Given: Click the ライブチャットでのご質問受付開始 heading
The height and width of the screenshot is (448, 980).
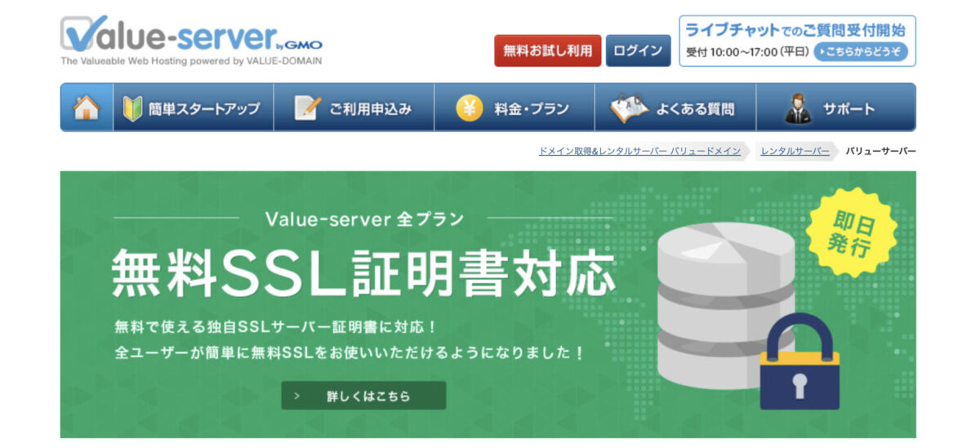Looking at the screenshot, I should 795,29.
